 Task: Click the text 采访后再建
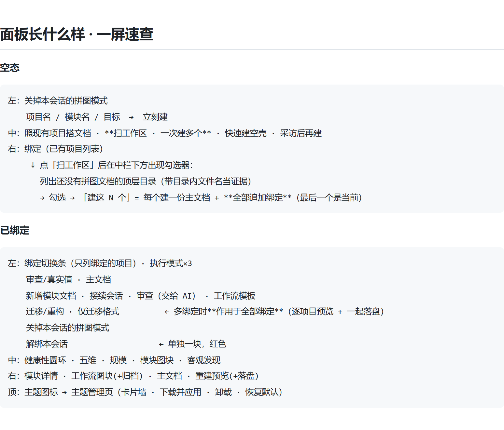point(301,133)
